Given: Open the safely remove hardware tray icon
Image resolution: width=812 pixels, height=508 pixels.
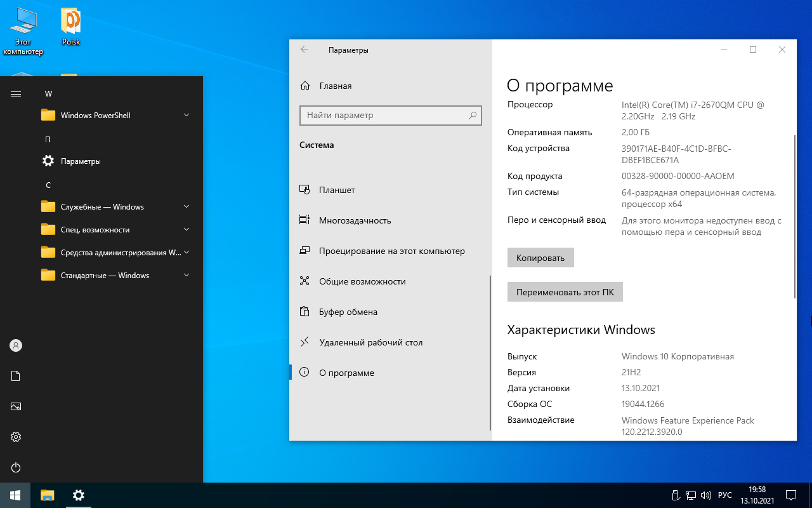Looking at the screenshot, I should [676, 495].
